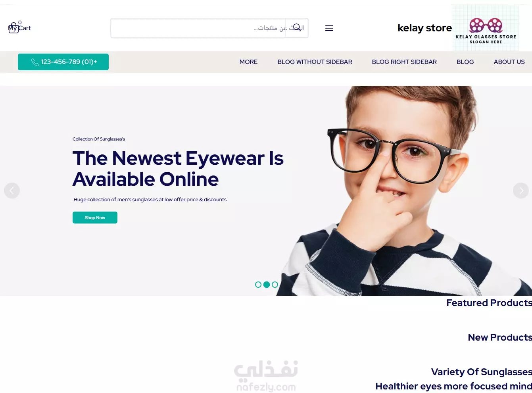Image resolution: width=532 pixels, height=393 pixels.
Task: Open the hamburger menu icon
Action: click(329, 28)
